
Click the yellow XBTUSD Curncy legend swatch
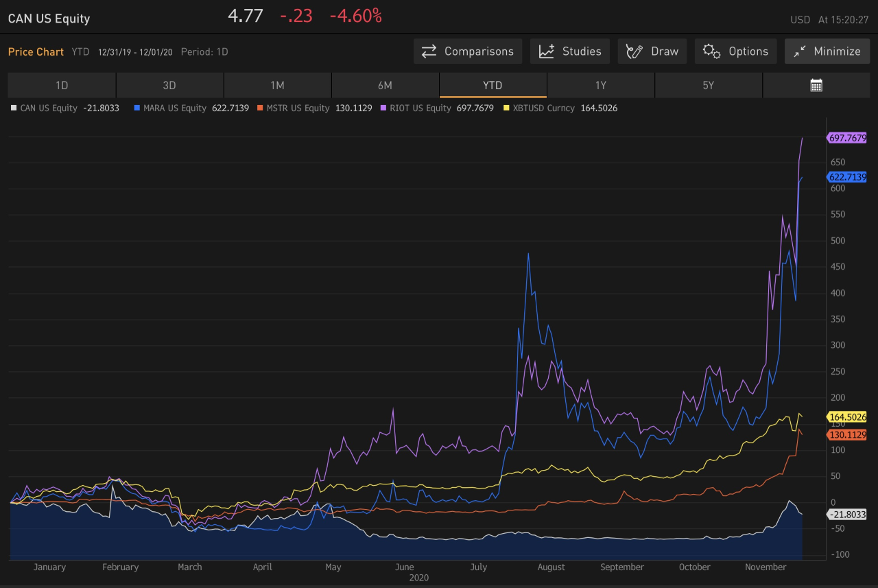coord(507,108)
